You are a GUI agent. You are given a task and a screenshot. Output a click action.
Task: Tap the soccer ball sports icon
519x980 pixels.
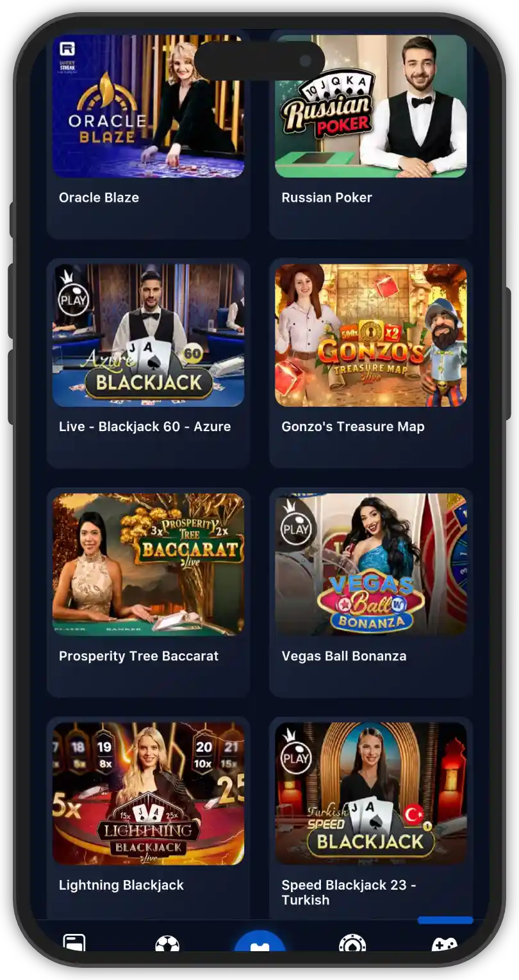click(167, 945)
